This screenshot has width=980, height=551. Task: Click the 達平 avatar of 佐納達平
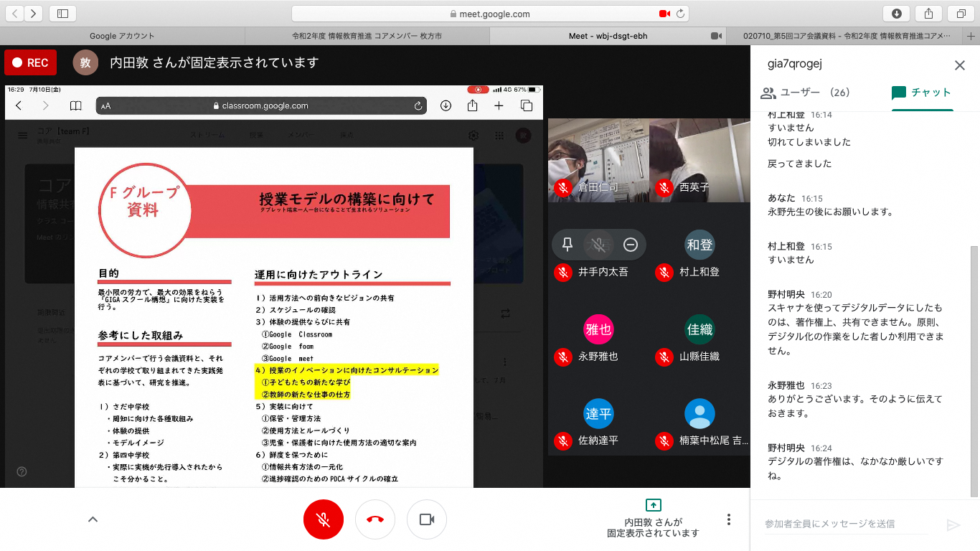point(598,414)
